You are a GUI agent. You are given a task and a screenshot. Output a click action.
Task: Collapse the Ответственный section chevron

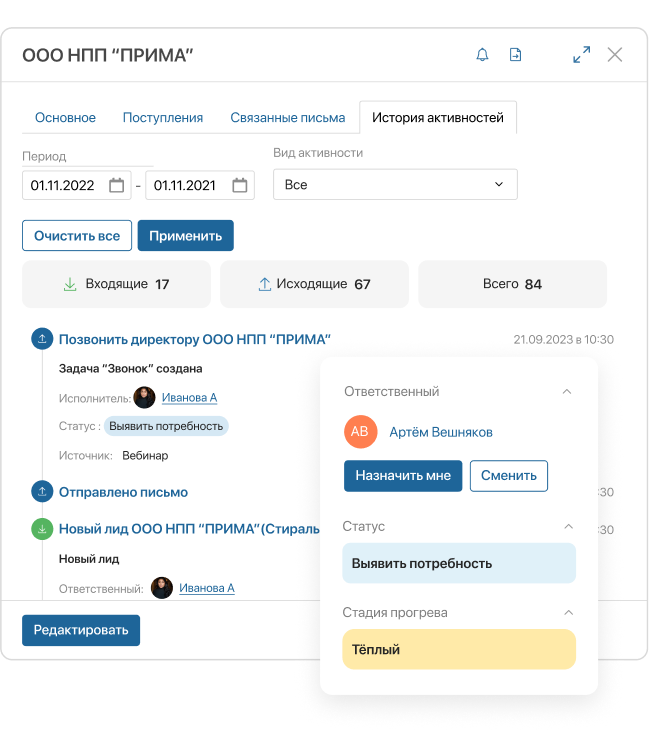[567, 392]
